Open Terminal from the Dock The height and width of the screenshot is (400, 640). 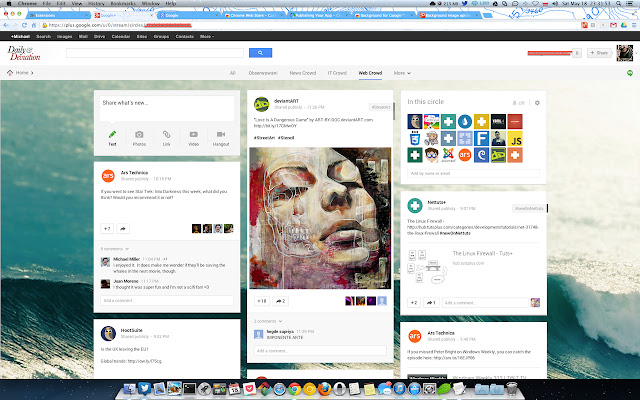click(189, 389)
